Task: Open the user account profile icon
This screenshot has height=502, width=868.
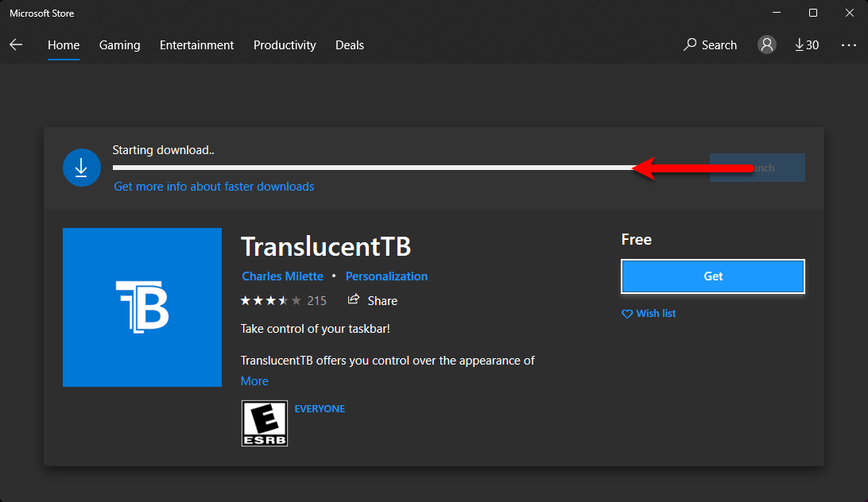Action: coord(767,44)
